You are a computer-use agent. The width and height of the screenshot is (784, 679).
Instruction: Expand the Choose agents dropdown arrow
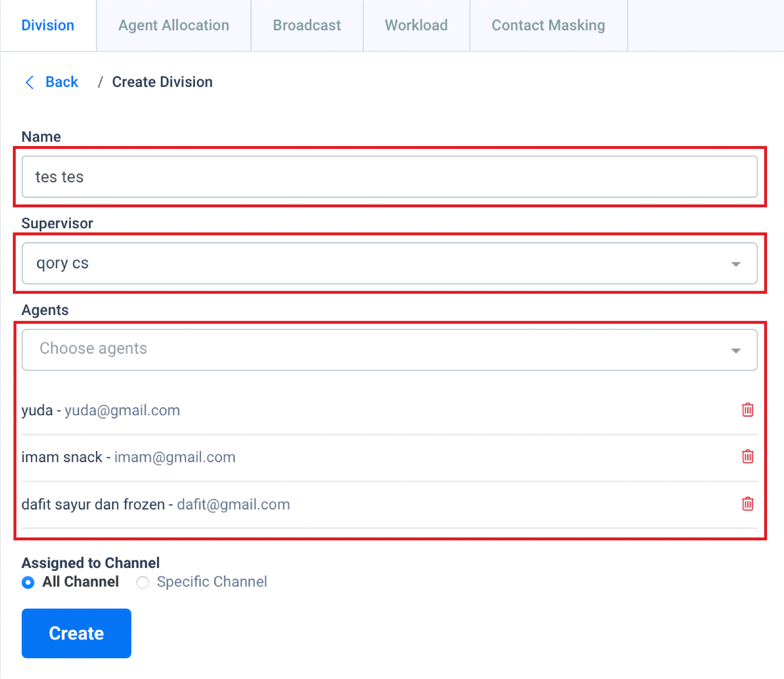[735, 350]
